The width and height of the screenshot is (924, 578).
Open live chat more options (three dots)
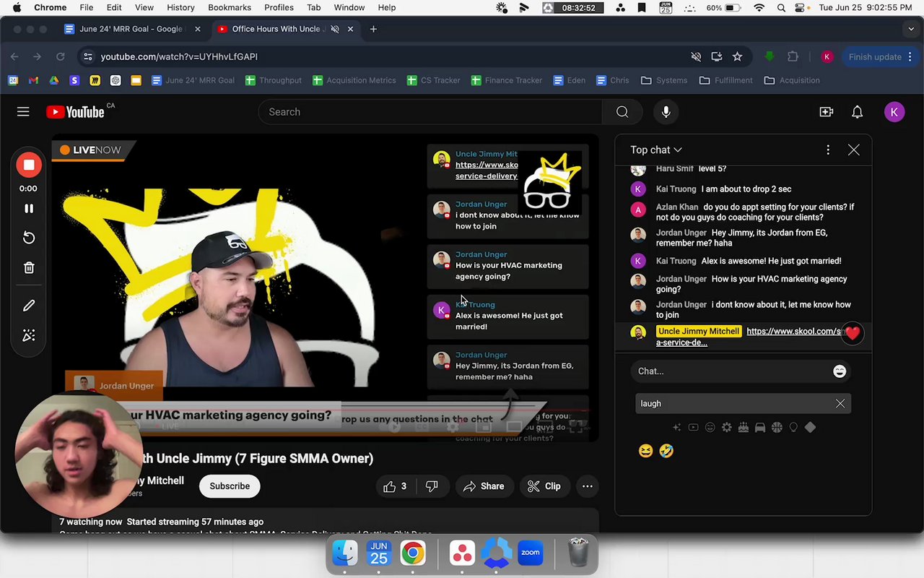[828, 150]
